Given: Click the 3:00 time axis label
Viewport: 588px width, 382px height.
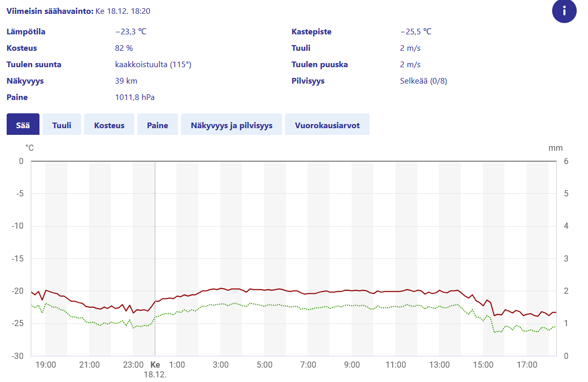Looking at the screenshot, I should point(220,365).
